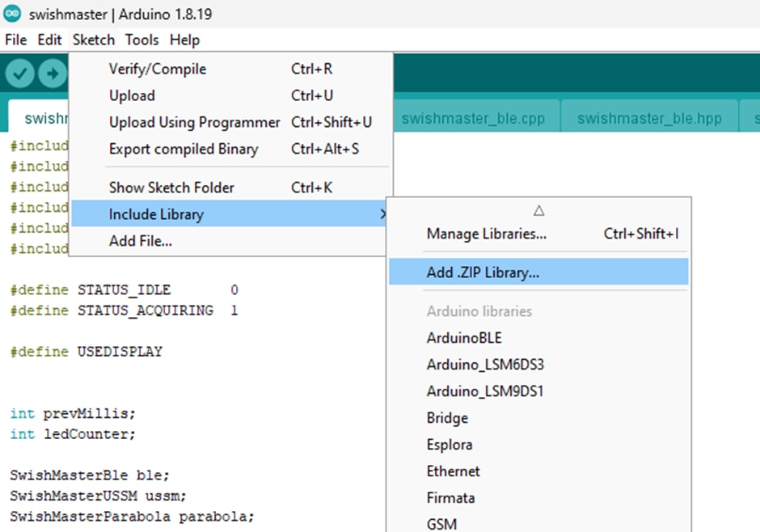Choose Add File... menu entry

pyautogui.click(x=230, y=241)
